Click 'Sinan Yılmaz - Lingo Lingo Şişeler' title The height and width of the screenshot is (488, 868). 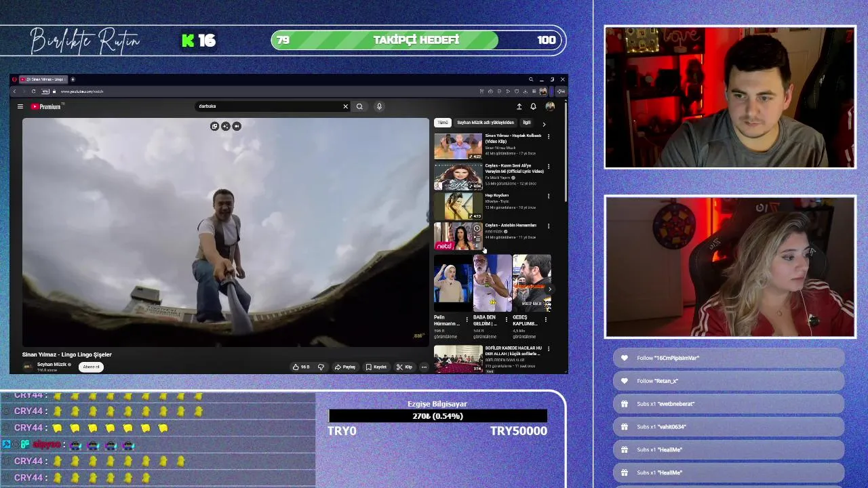[x=67, y=354]
